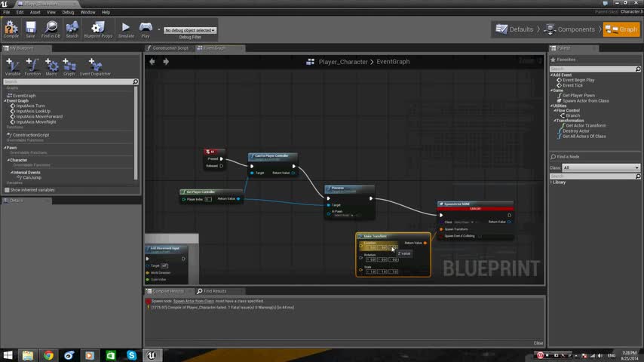Click the My Blueprint search field
Viewport: 644px width, 362px height.
click(x=70, y=81)
